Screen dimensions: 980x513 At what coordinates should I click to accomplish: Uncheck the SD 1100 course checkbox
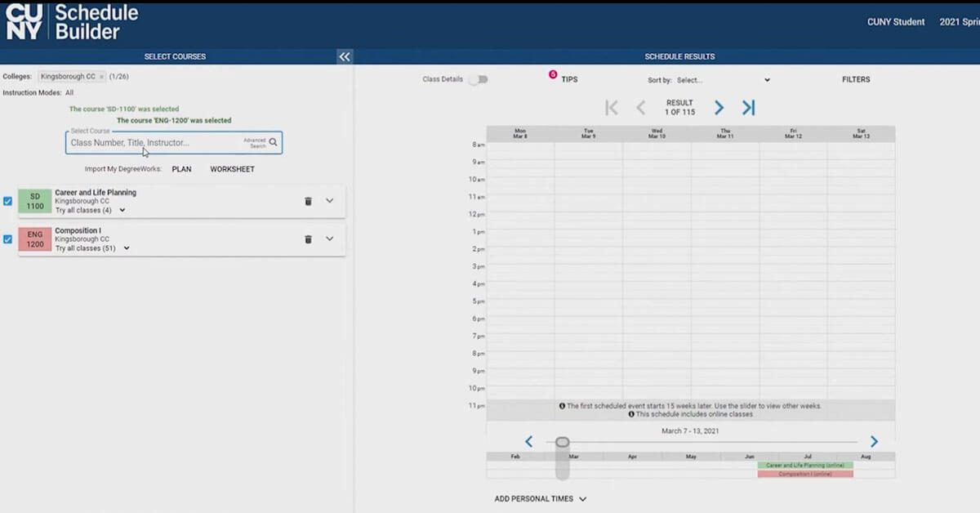point(8,201)
